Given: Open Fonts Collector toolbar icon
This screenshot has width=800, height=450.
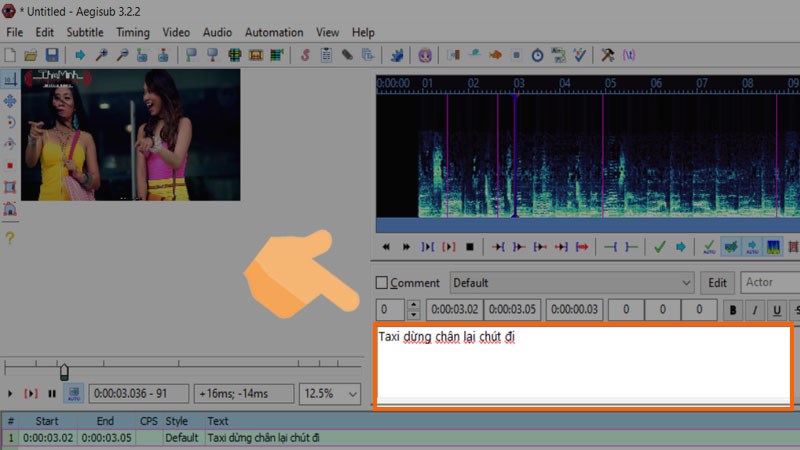Looking at the screenshot, I should (368, 55).
